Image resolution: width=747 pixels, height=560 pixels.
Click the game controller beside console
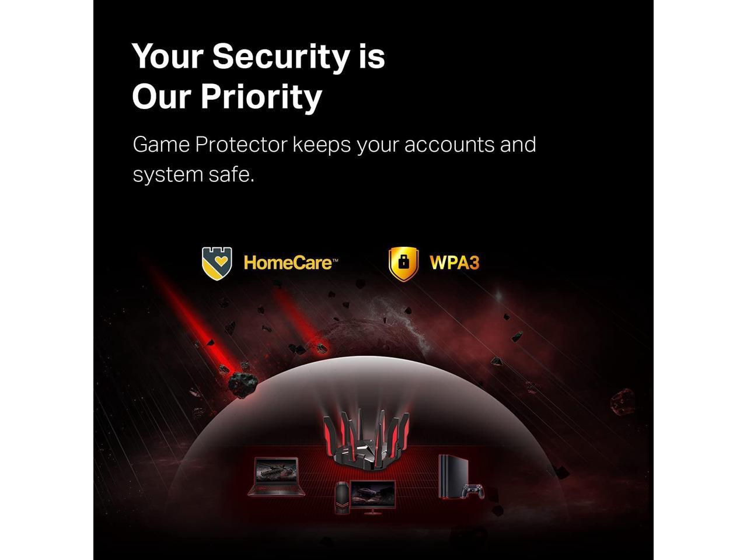pos(472,491)
